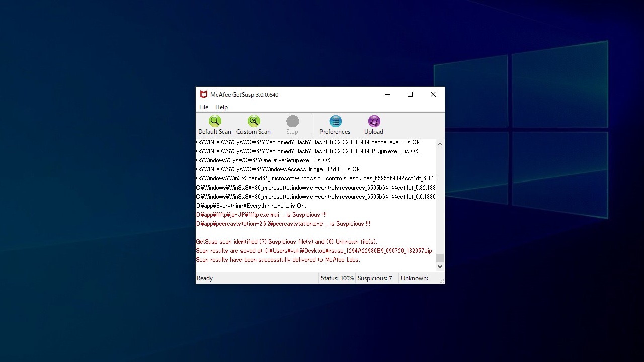Image resolution: width=644 pixels, height=362 pixels.
Task: Click the 'Scan results are saved at' line
Action: [315, 251]
